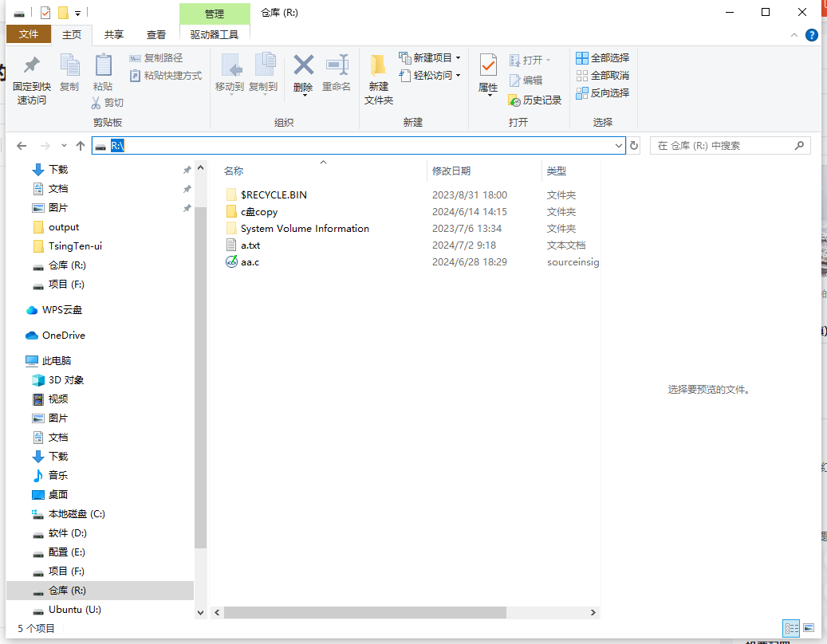This screenshot has width=827, height=644.
Task: Click the Back navigation arrow
Action: click(22, 145)
